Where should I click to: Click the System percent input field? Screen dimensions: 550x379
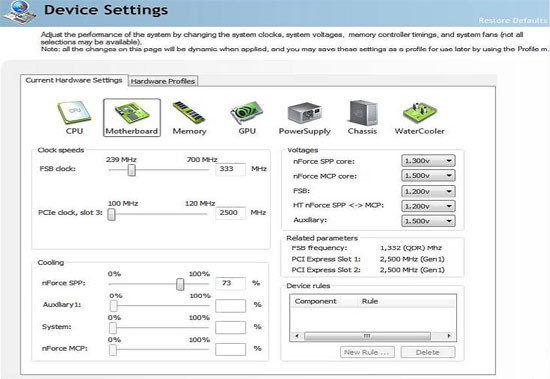pyautogui.click(x=230, y=328)
